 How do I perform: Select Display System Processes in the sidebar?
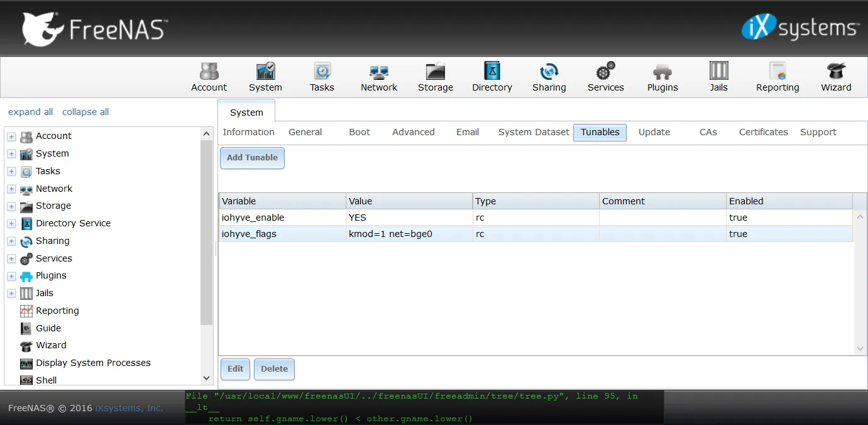click(92, 363)
